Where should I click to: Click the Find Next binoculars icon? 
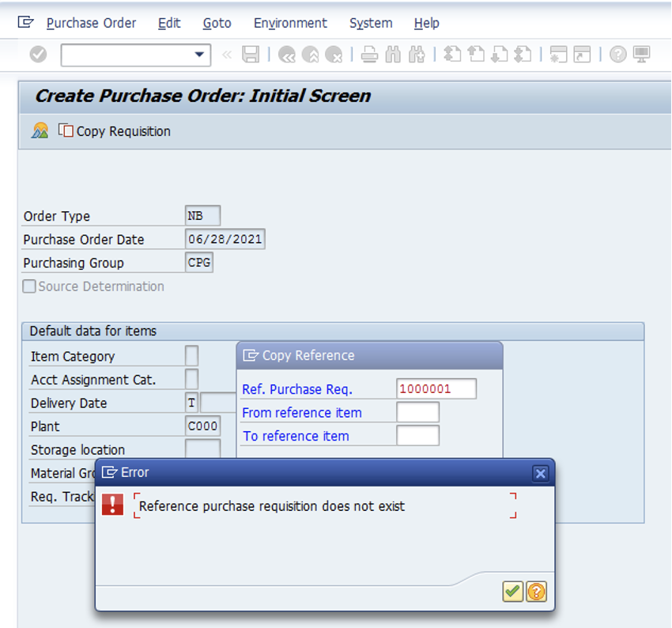pyautogui.click(x=417, y=55)
